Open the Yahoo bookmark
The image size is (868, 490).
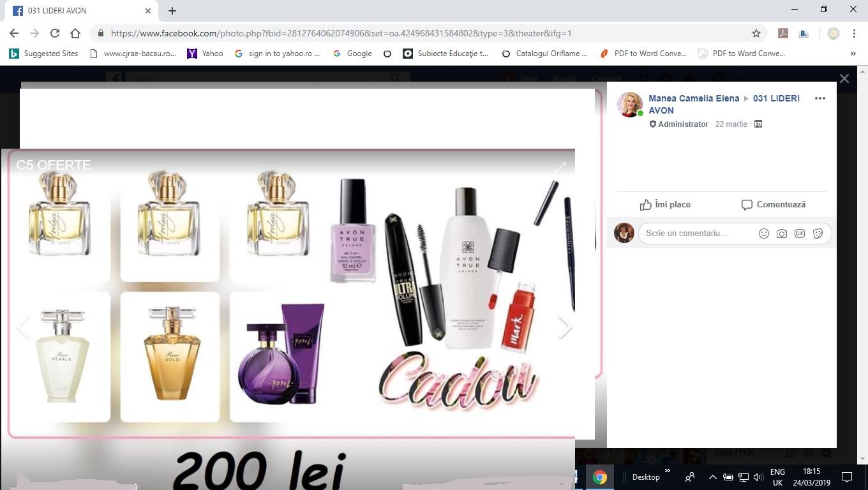pos(205,54)
